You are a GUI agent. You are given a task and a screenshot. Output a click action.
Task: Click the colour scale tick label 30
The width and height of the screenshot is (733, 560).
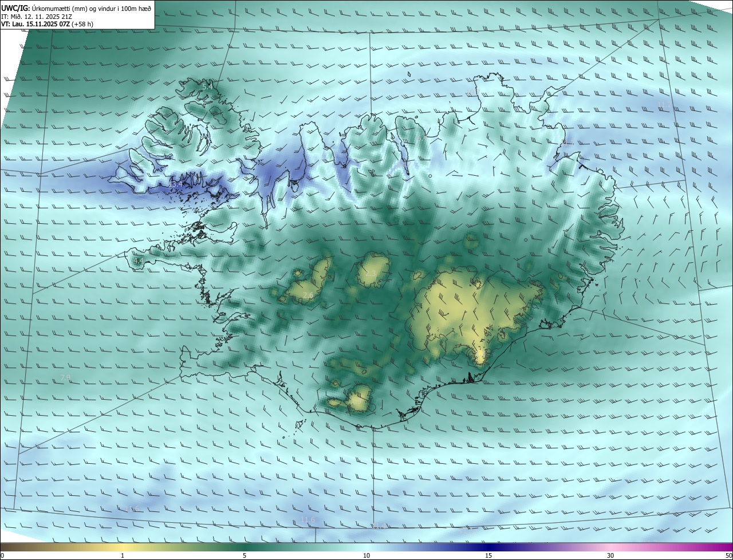(610, 556)
